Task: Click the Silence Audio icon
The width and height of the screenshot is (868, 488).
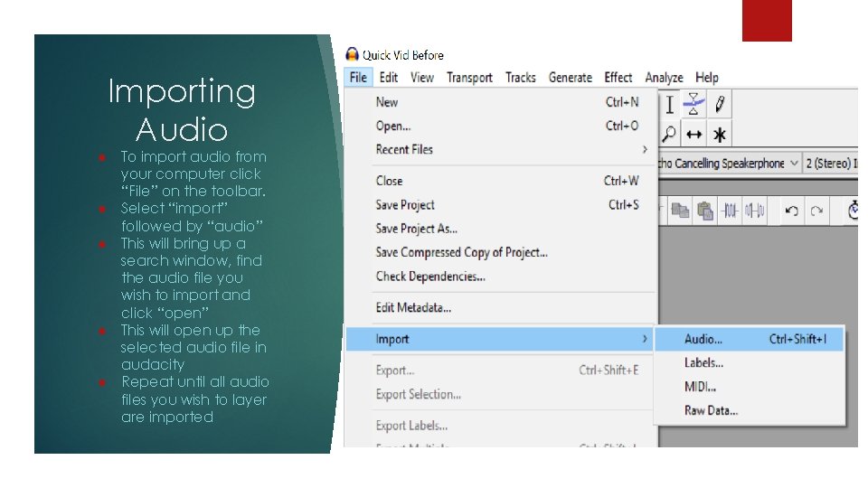Action: [x=754, y=211]
